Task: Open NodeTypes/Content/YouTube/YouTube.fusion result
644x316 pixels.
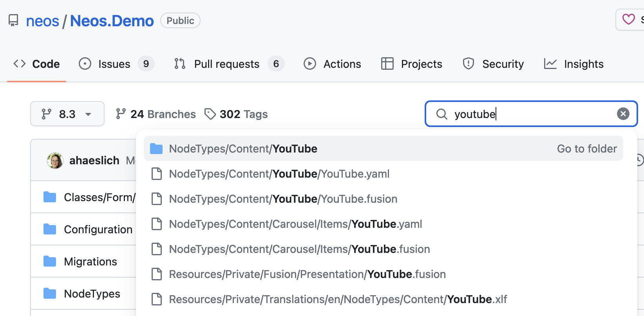Action: 384,199
